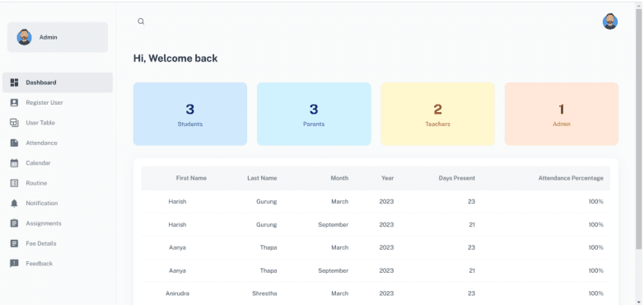Click days present 23 in Anirudra's row
Image resolution: width=644 pixels, height=305 pixels.
click(472, 294)
